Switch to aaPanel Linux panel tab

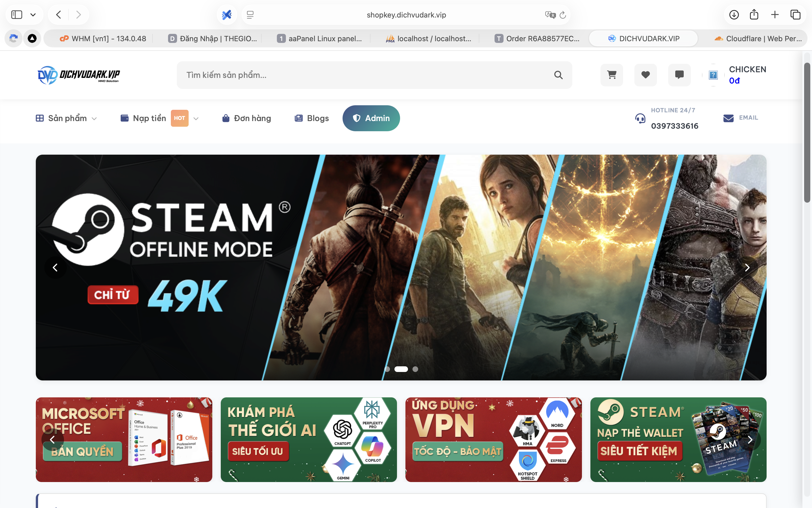point(319,39)
